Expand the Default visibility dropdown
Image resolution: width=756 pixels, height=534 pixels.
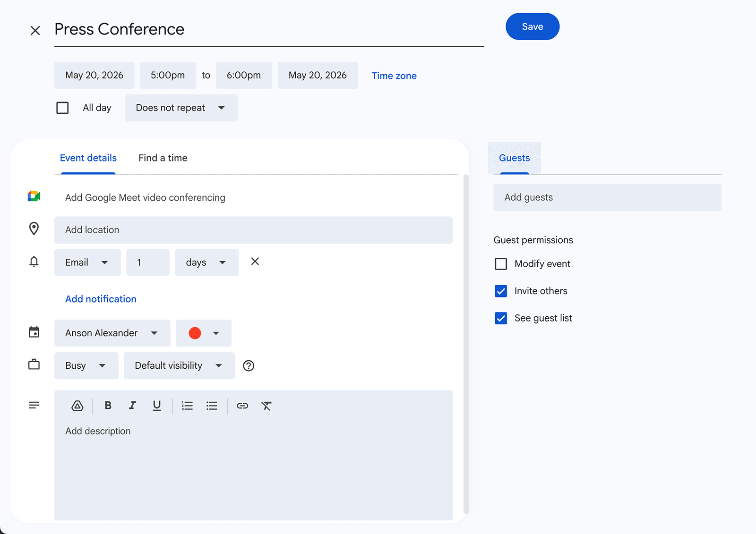click(x=179, y=365)
